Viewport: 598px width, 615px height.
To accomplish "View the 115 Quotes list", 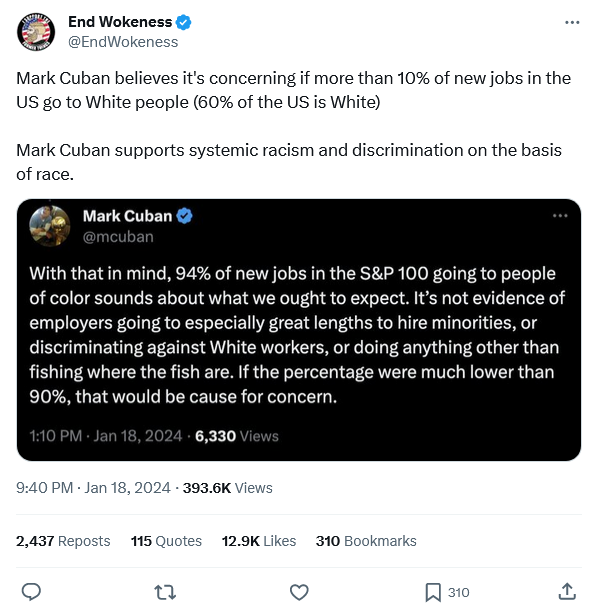I will coord(166,541).
